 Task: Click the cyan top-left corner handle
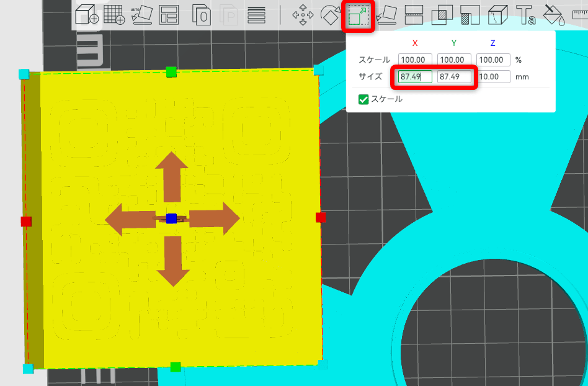pyautogui.click(x=24, y=74)
